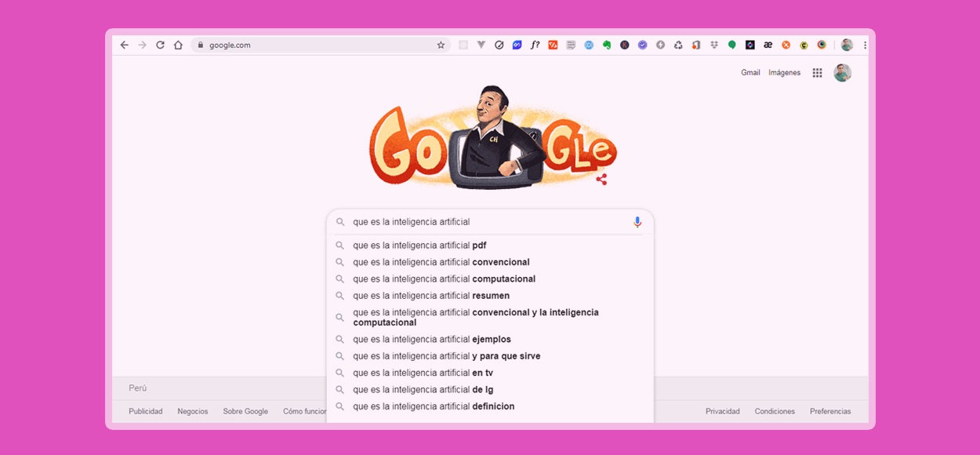
Task: Open the Preferencias footer link
Action: tap(830, 411)
